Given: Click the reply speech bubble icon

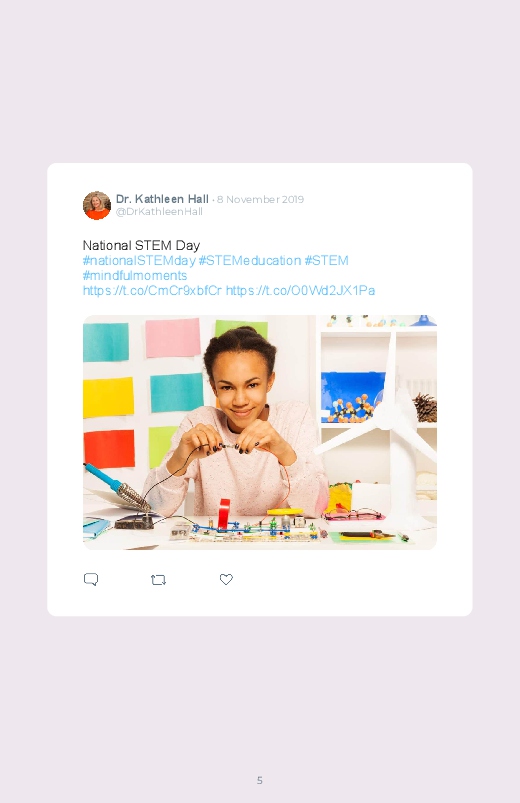Looking at the screenshot, I should [x=91, y=579].
